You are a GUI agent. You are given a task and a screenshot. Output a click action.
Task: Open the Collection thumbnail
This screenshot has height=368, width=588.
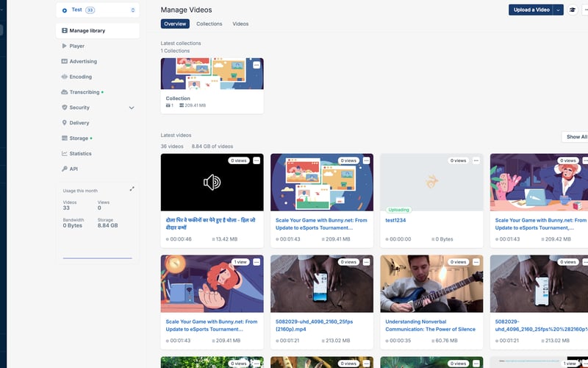tap(212, 74)
